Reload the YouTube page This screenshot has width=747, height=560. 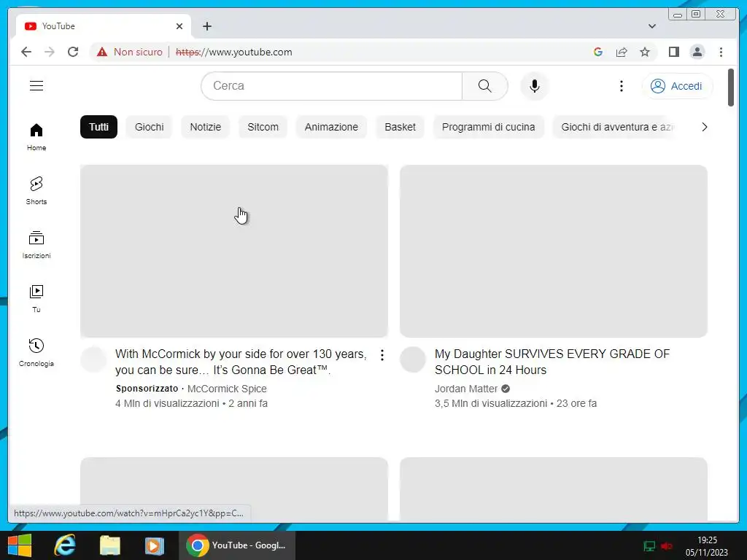pyautogui.click(x=73, y=52)
